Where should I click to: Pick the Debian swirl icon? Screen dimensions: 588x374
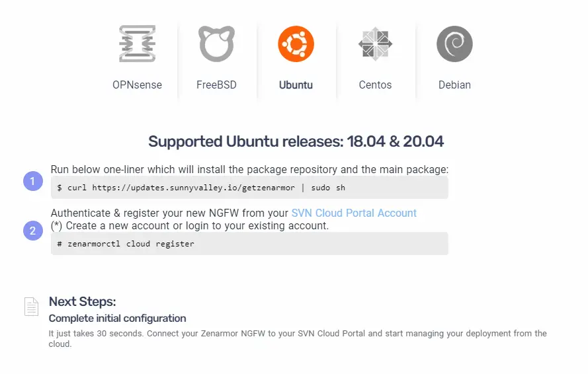pyautogui.click(x=454, y=44)
